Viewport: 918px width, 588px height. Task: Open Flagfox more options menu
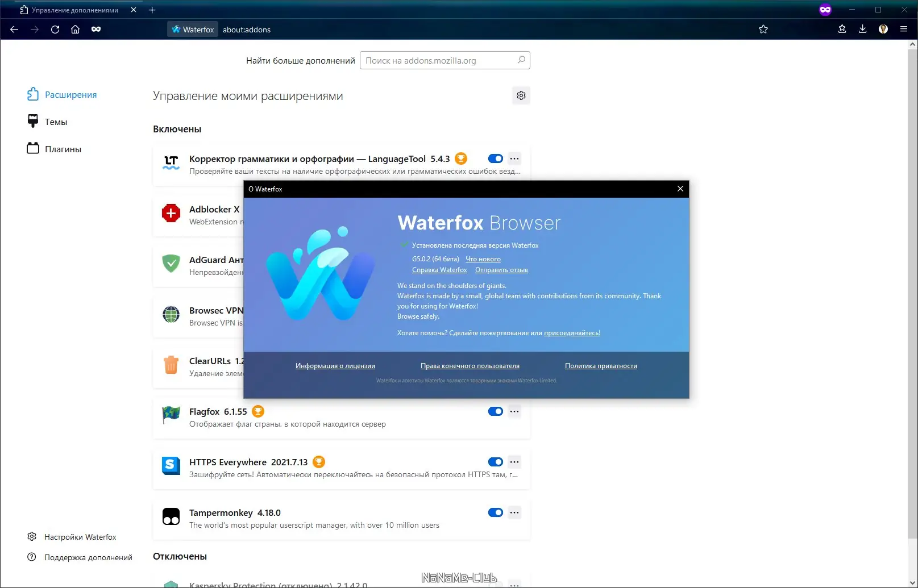click(514, 411)
